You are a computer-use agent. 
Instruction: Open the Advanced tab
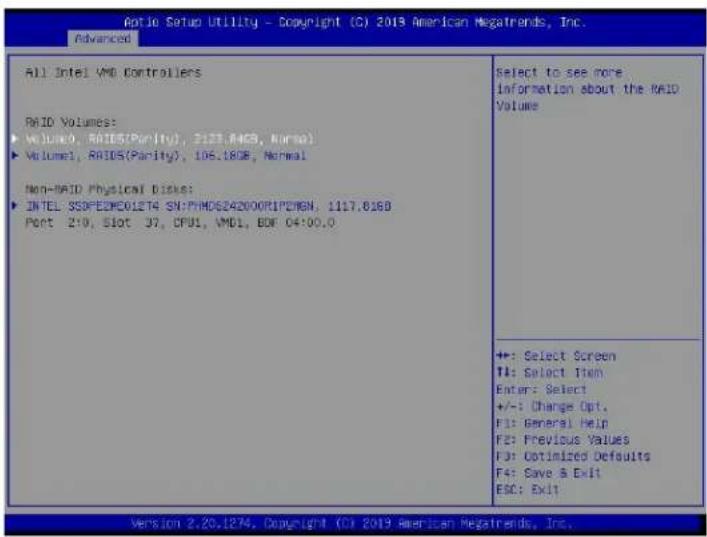coord(103,39)
